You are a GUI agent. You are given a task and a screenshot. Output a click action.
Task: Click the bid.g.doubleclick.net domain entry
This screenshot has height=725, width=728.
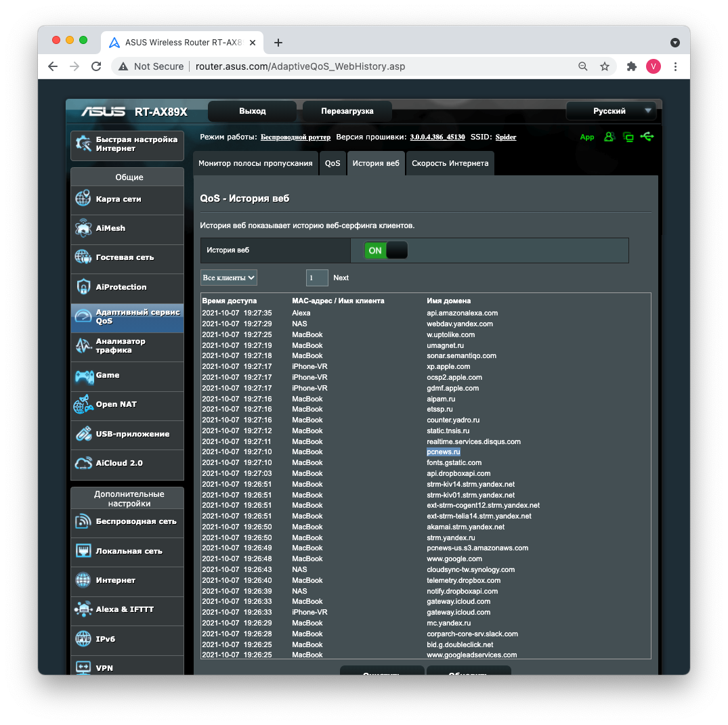tap(460, 644)
